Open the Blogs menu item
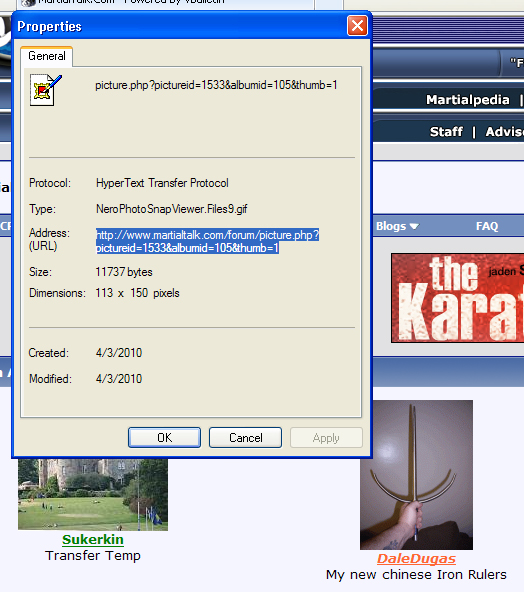Screen dimensions: 524x592 click(391, 226)
